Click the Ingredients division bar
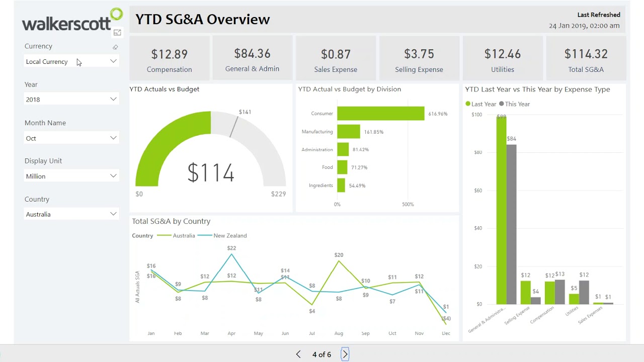The height and width of the screenshot is (362, 644). click(341, 185)
